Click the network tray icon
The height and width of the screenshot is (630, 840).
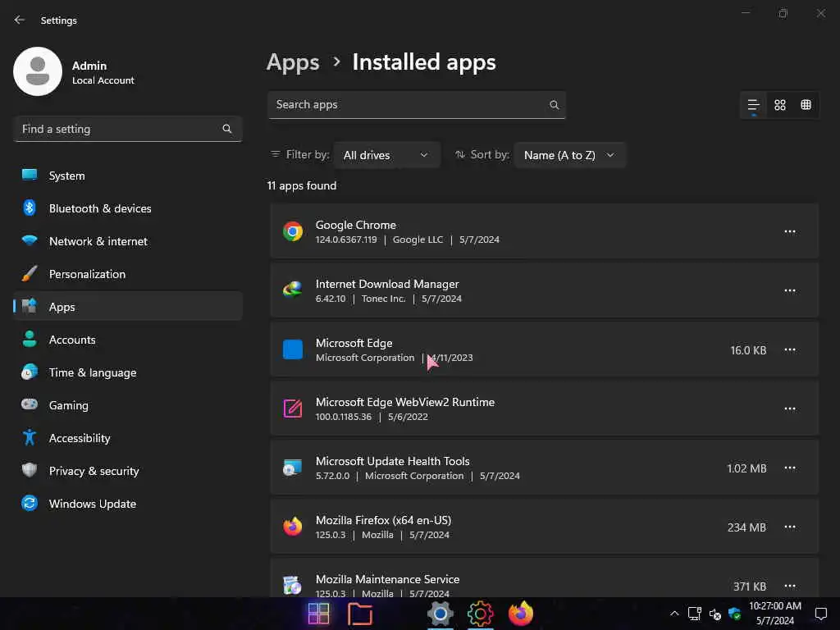(x=694, y=614)
